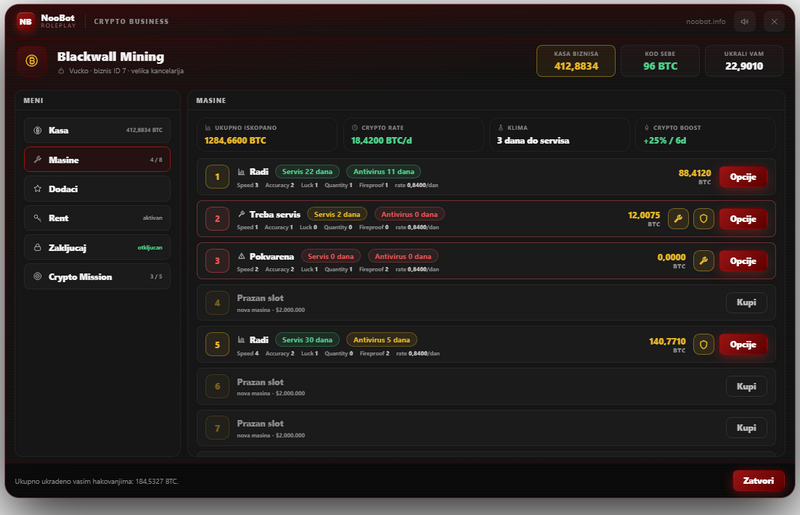This screenshot has width=800, height=515.
Task: Click the Crypto Rate 18,4200 BTC/d card
Action: point(414,135)
